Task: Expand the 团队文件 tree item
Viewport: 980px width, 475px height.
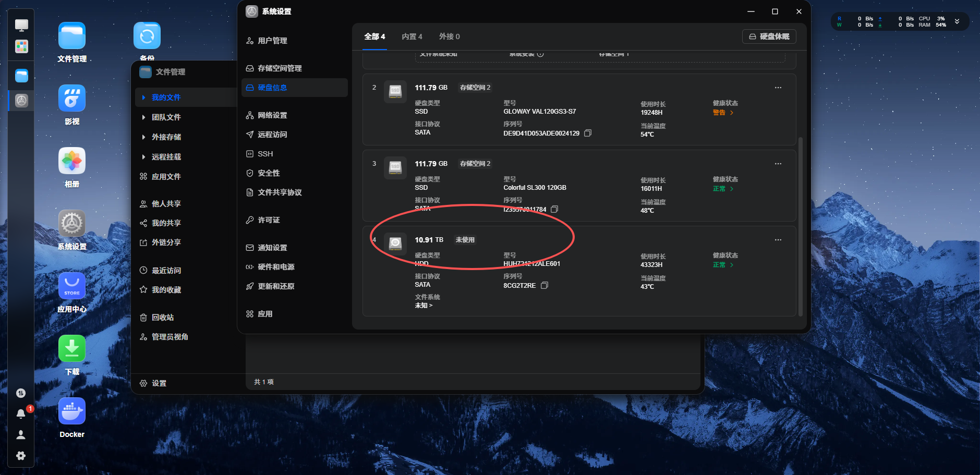Action: pyautogui.click(x=143, y=117)
